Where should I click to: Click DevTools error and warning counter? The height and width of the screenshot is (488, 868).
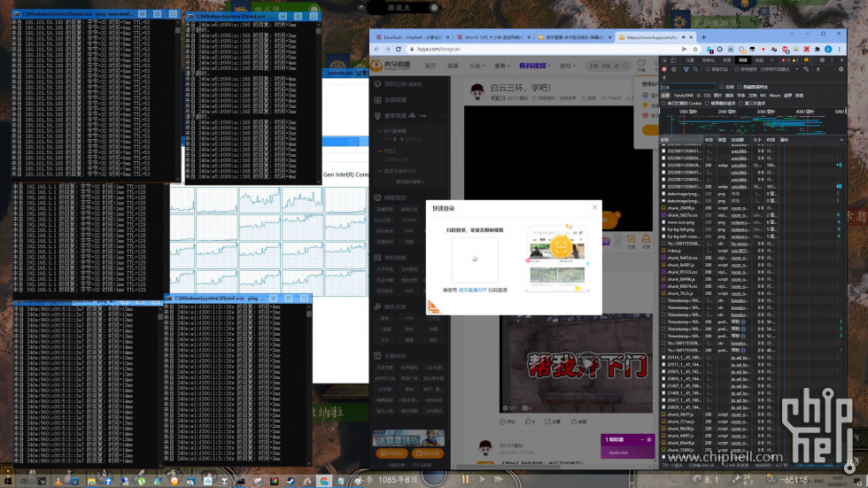[x=790, y=60]
